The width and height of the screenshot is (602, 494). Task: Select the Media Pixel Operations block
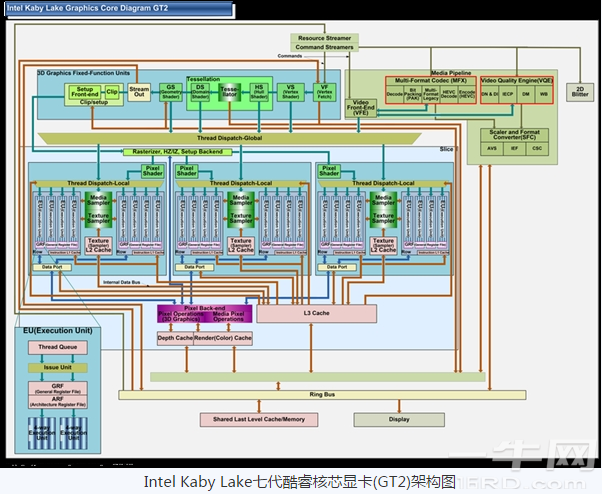pyautogui.click(x=228, y=316)
